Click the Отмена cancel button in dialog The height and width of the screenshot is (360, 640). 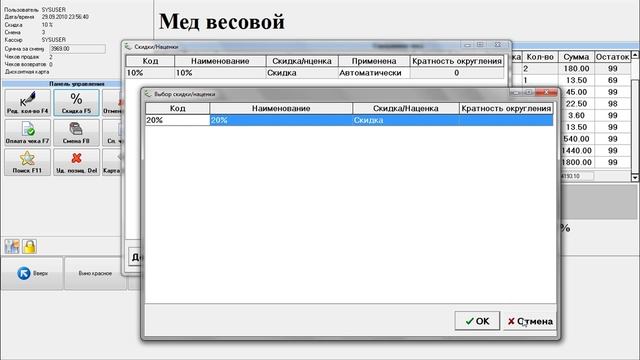pyautogui.click(x=530, y=321)
